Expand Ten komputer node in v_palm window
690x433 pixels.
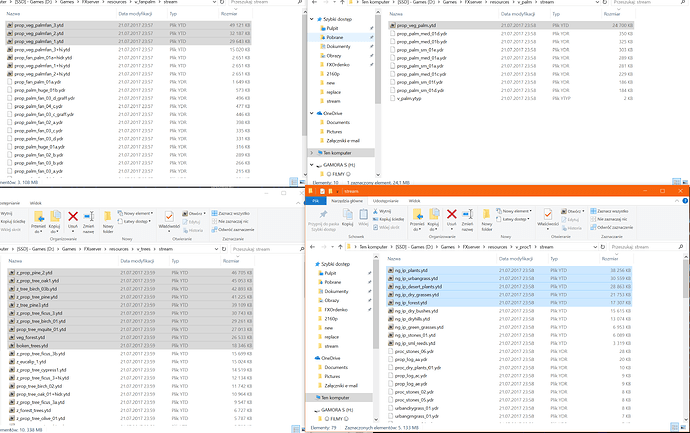pyautogui.click(x=312, y=153)
